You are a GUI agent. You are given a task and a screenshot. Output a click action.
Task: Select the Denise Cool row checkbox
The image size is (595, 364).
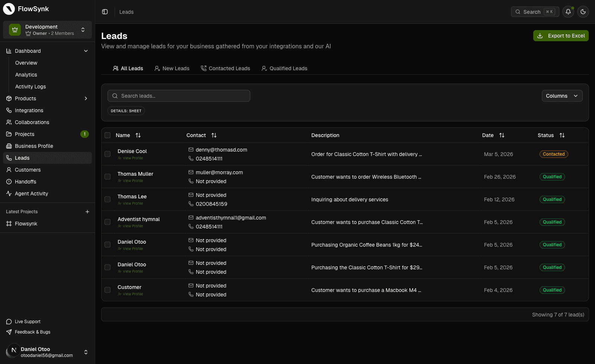coord(107,154)
